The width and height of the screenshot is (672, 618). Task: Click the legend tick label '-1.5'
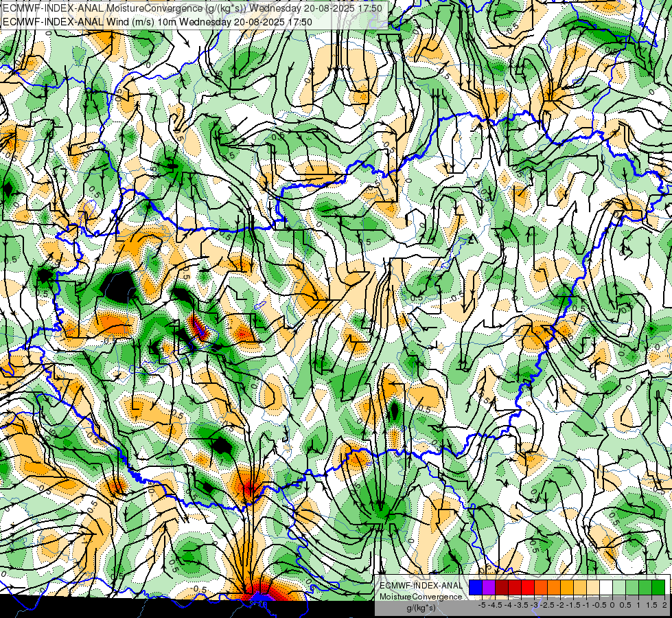573,605
